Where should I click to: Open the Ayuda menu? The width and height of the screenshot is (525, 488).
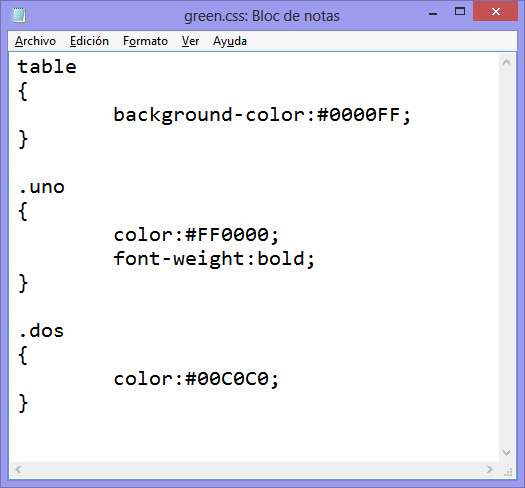(230, 41)
